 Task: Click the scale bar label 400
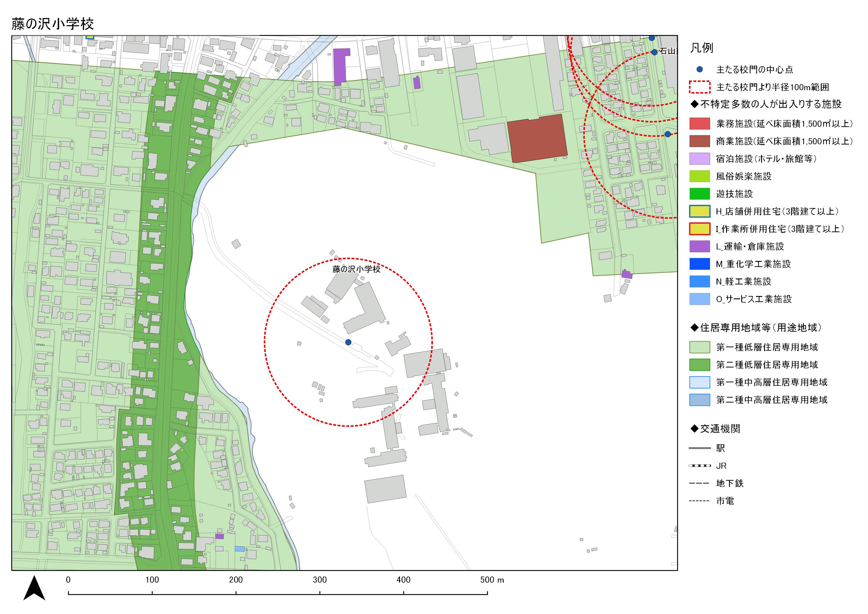[403, 580]
